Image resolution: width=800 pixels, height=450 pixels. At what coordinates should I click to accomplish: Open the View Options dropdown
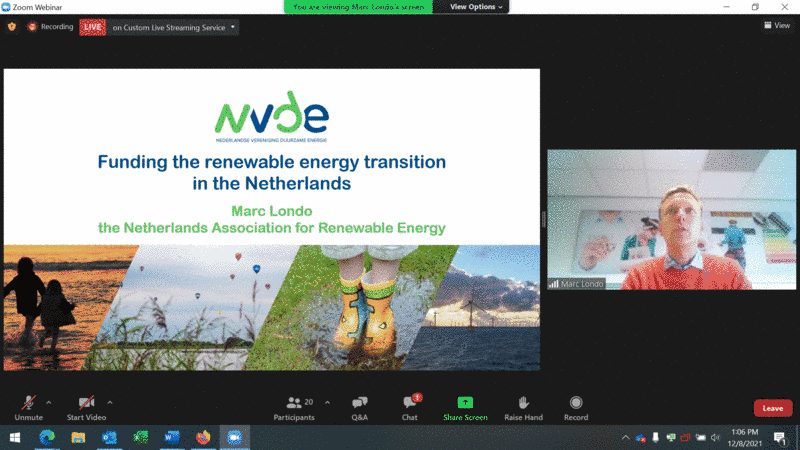pos(476,7)
